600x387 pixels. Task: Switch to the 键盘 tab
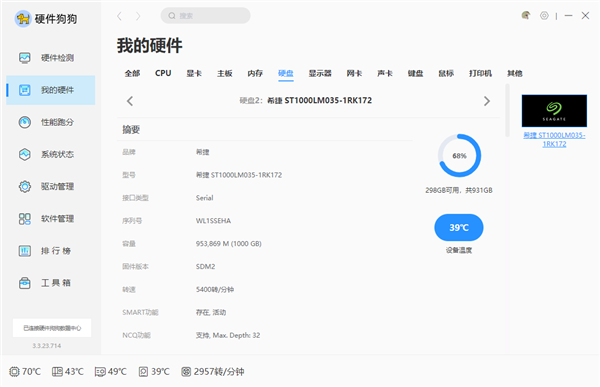(416, 73)
